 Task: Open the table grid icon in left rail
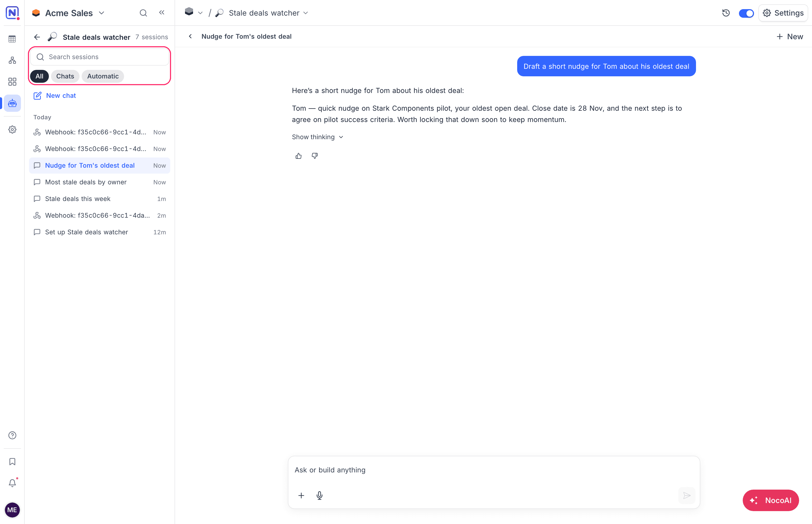(x=12, y=39)
